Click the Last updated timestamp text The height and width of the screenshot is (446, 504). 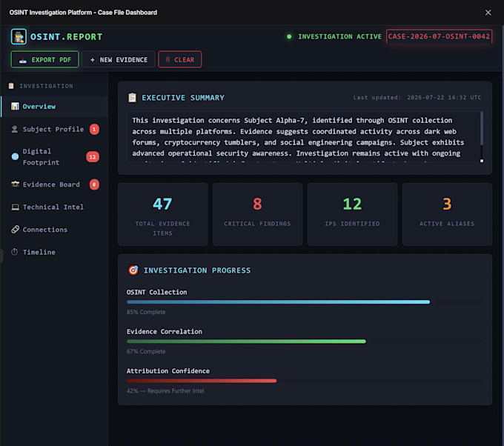tap(417, 97)
